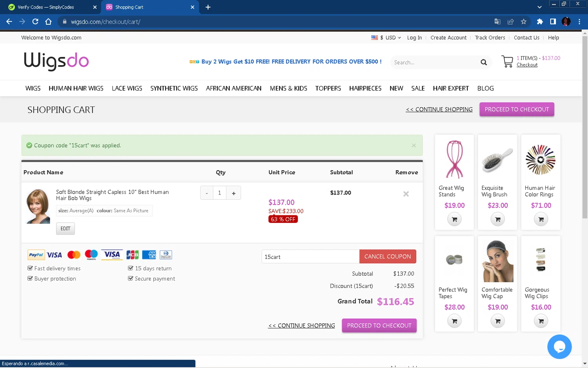Open browser profile avatar

click(x=566, y=22)
